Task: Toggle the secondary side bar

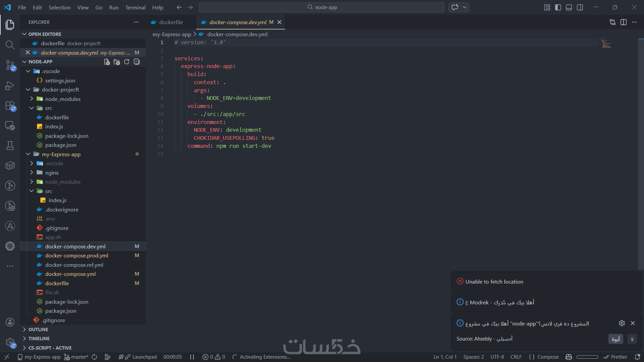Action: click(x=580, y=7)
